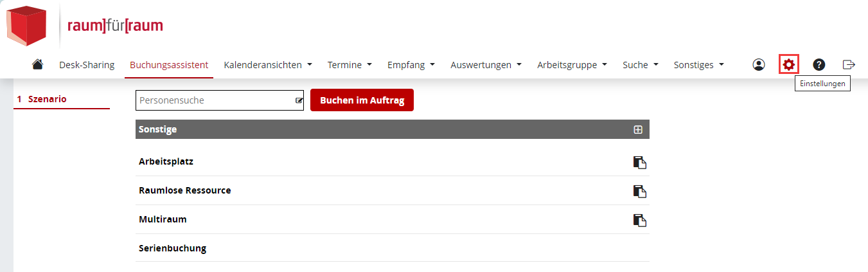Click the edit icon in Personensuche field
Viewport: 868px width, 272px height.
click(x=299, y=100)
